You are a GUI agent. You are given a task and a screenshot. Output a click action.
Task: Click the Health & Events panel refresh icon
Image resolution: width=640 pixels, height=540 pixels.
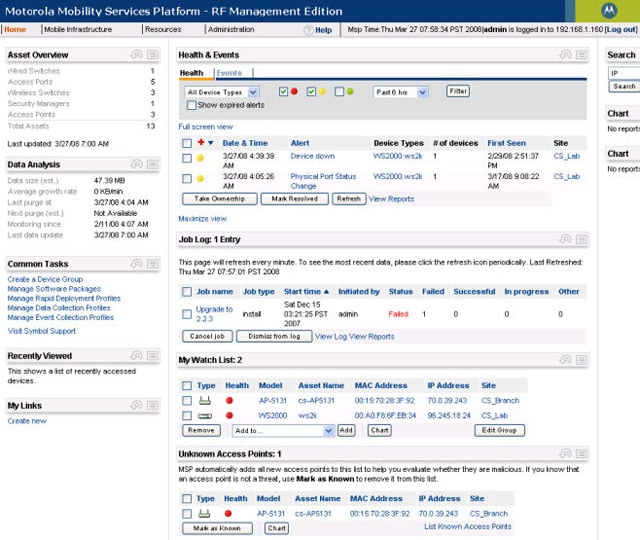(x=566, y=55)
